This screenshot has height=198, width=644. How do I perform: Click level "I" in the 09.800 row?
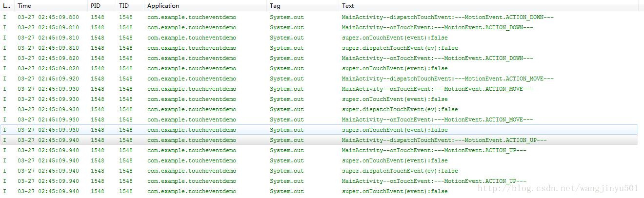[x=5, y=17]
